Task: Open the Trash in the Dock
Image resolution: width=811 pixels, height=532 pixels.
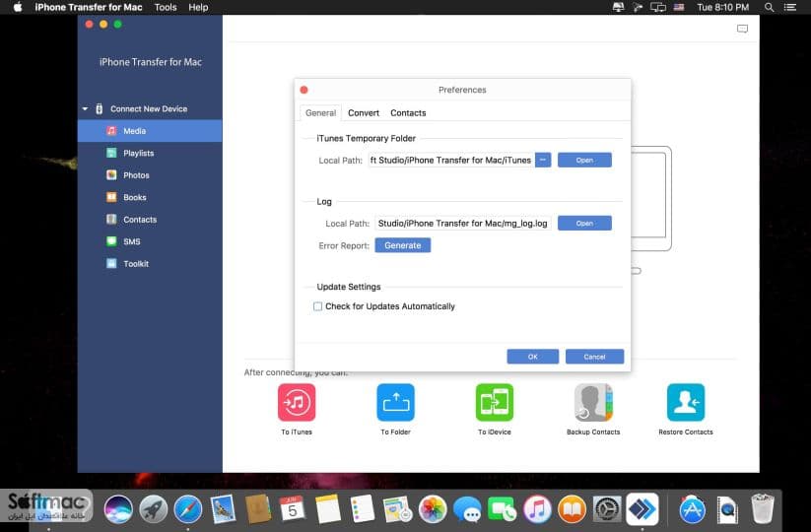Action: pos(763,509)
